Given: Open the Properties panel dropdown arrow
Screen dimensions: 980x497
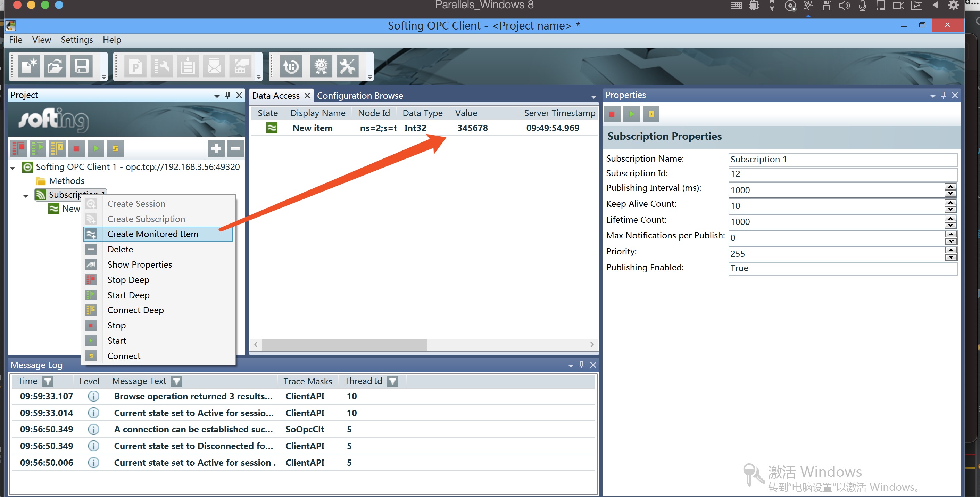Looking at the screenshot, I should pos(932,96).
